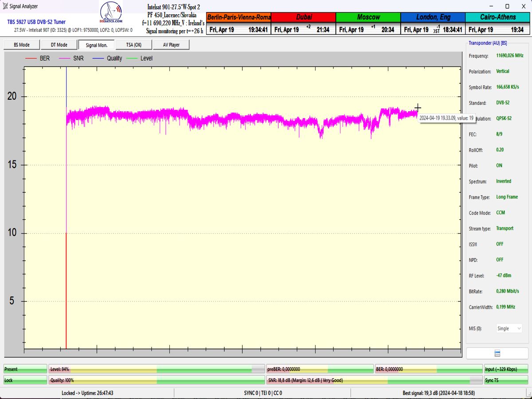Open the MIS Single dropdown

coord(509,329)
